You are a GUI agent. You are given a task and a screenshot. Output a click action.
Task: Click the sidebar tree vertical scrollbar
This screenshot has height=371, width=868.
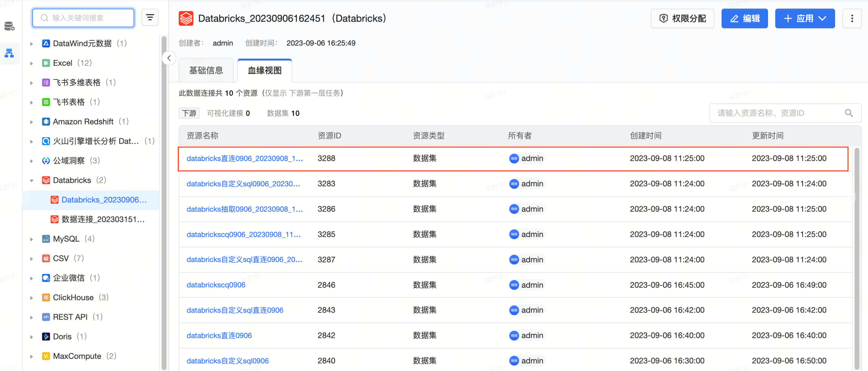coord(164,202)
